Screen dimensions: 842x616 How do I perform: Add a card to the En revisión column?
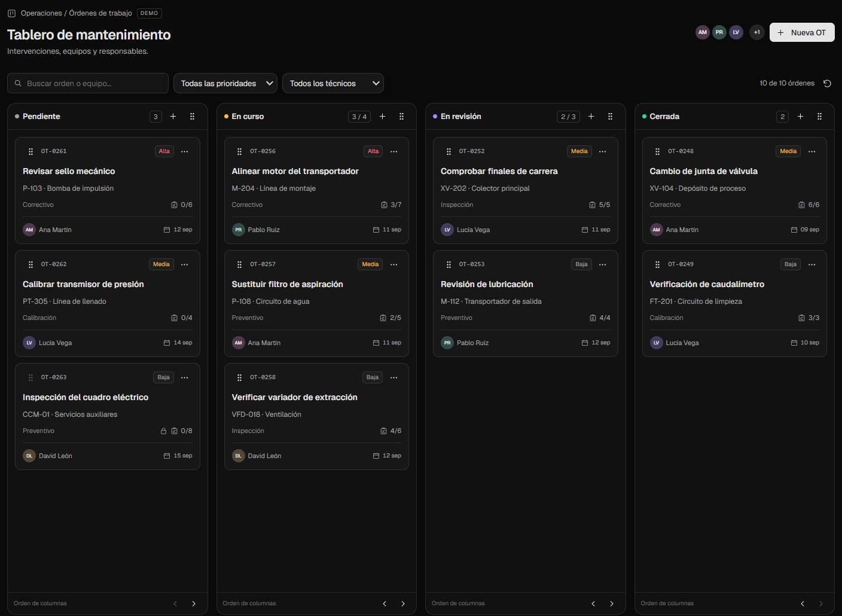[591, 117]
